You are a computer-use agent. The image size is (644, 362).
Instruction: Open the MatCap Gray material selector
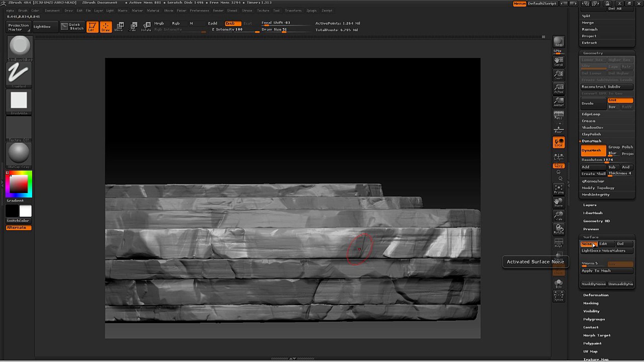(x=19, y=155)
